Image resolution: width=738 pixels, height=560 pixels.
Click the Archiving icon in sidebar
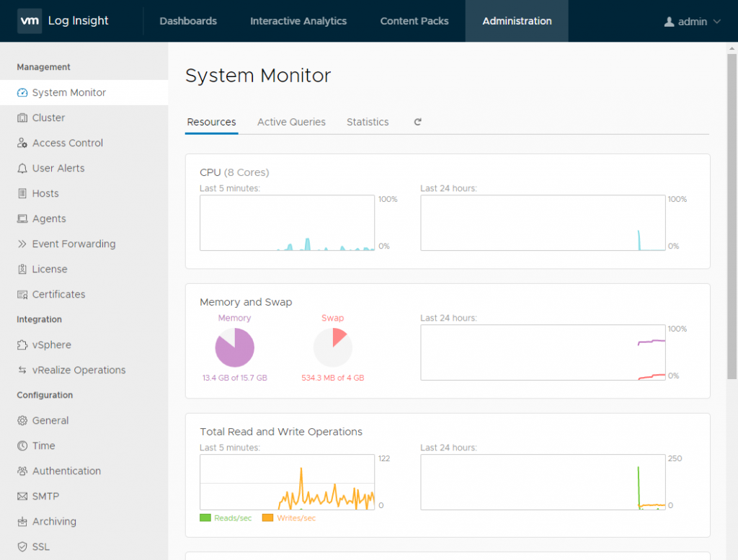click(22, 522)
